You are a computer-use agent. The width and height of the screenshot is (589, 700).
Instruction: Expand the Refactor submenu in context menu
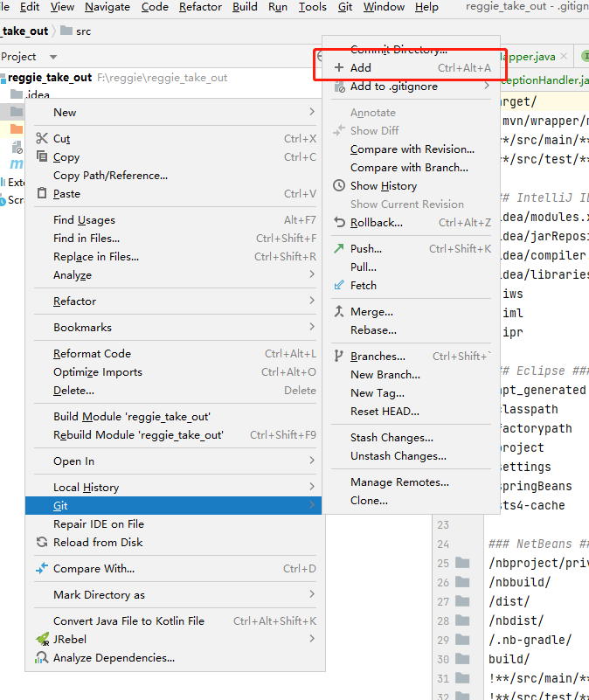(312, 301)
